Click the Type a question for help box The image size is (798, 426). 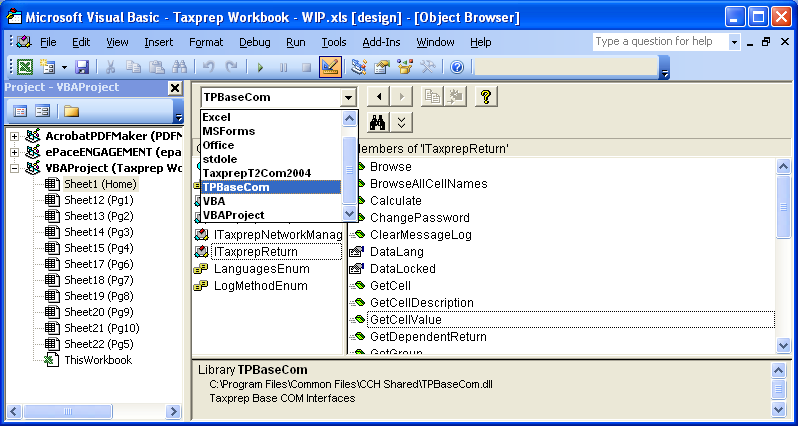point(658,42)
